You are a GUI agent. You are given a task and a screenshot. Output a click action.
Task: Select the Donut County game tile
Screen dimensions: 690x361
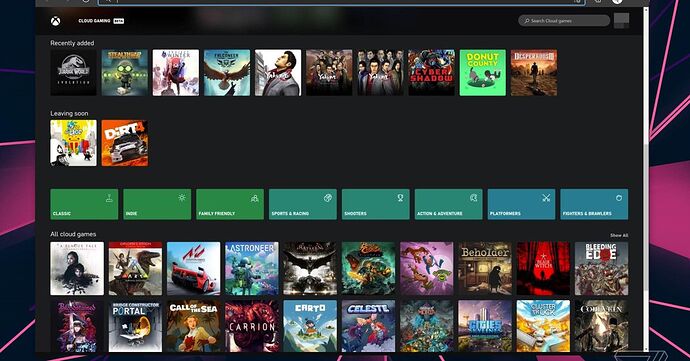click(483, 73)
